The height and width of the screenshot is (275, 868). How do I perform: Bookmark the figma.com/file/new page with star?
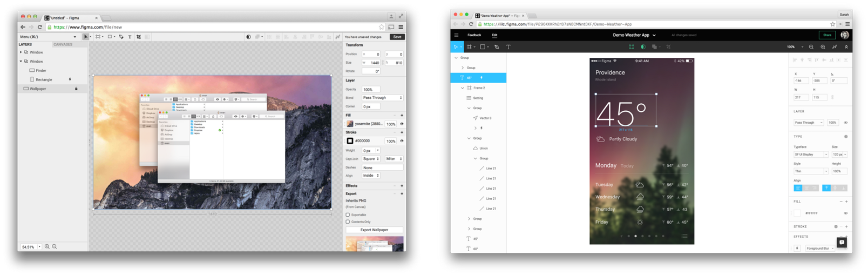pos(382,27)
